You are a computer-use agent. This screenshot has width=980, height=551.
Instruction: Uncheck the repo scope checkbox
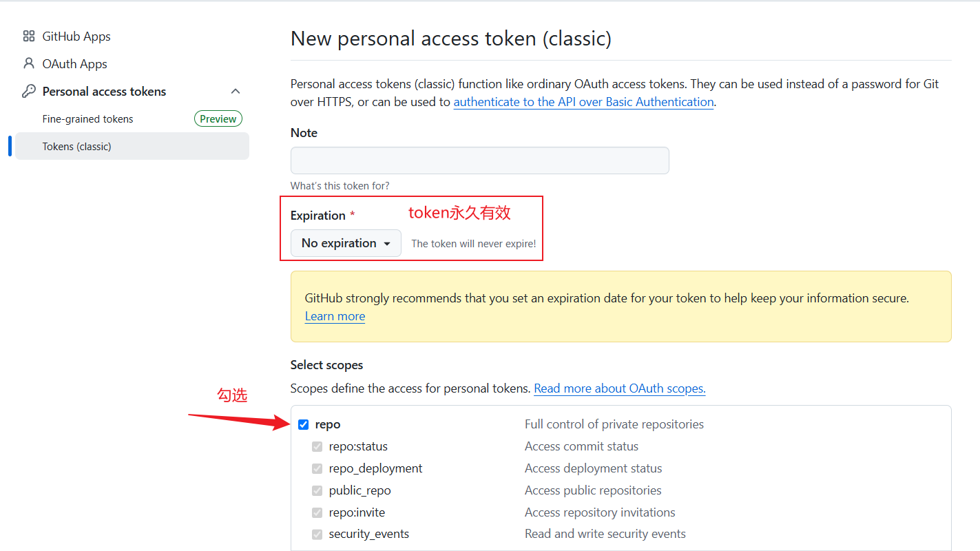pos(303,424)
